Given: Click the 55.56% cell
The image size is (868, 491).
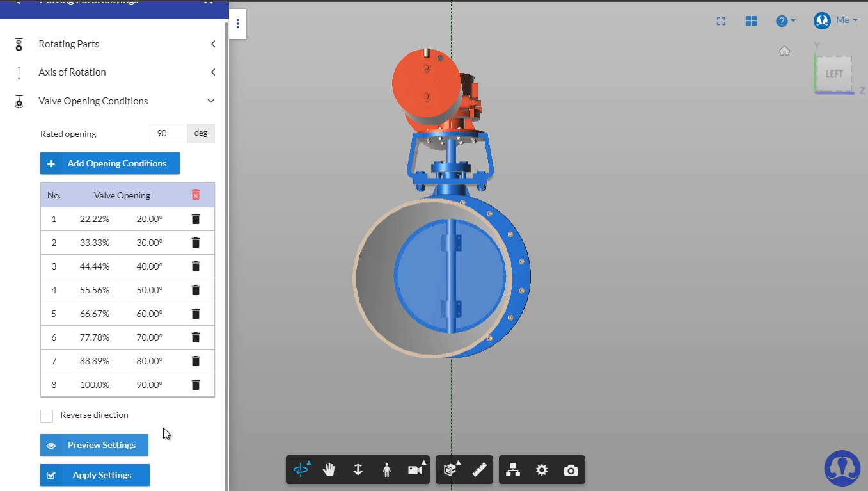Looking at the screenshot, I should point(95,290).
